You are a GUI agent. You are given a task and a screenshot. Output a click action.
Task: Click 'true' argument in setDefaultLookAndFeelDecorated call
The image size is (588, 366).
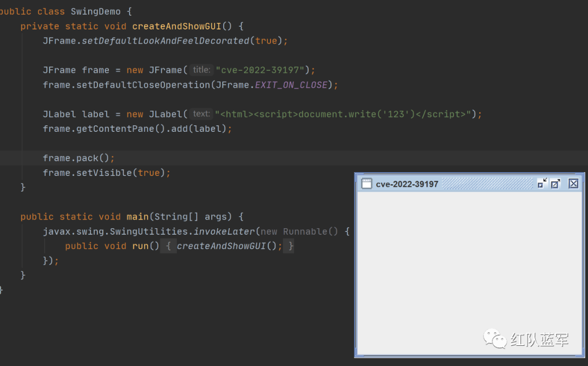click(x=266, y=41)
